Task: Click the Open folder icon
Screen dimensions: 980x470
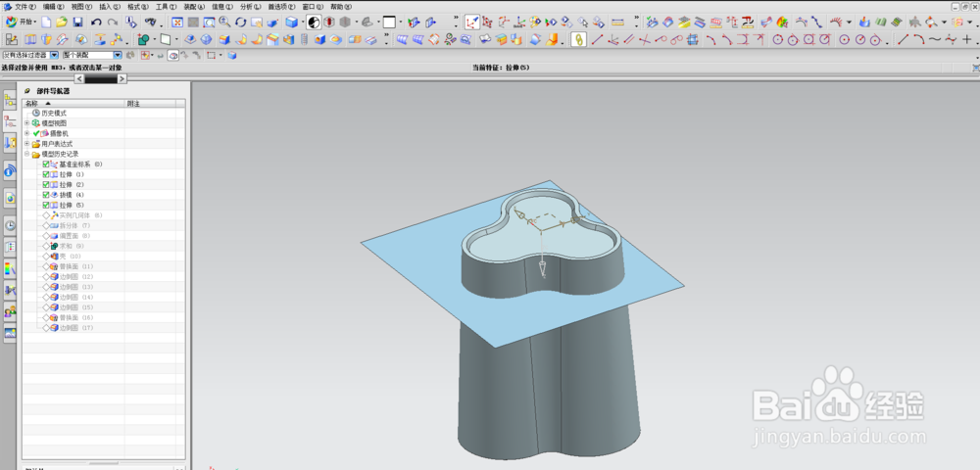Action: click(61, 22)
